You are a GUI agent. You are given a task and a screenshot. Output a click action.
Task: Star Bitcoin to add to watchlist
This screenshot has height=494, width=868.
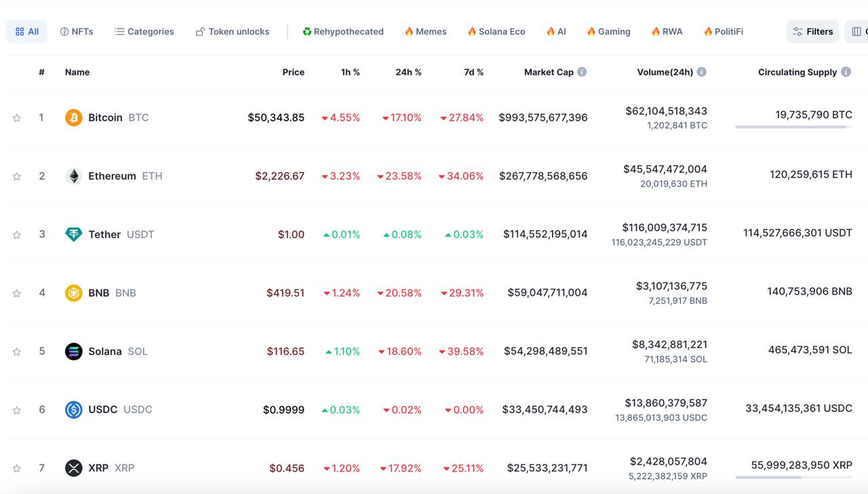tap(16, 118)
